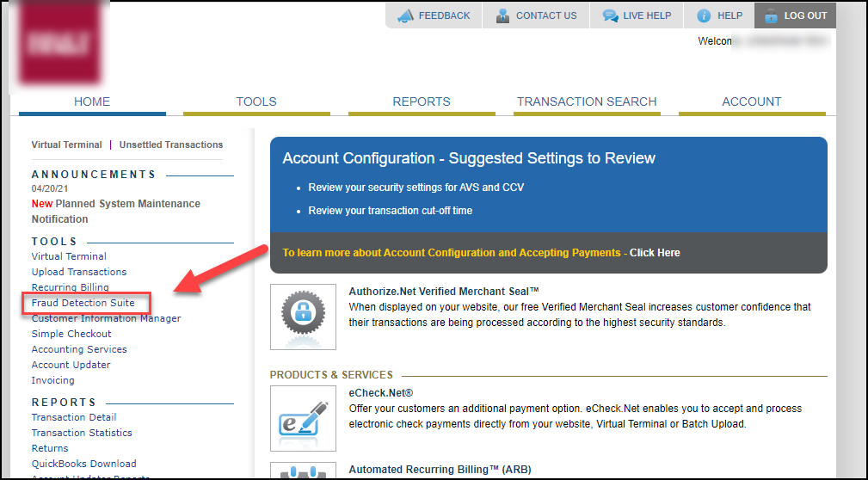Open the QuickBooks Download link
This screenshot has width=868, height=480.
click(84, 464)
